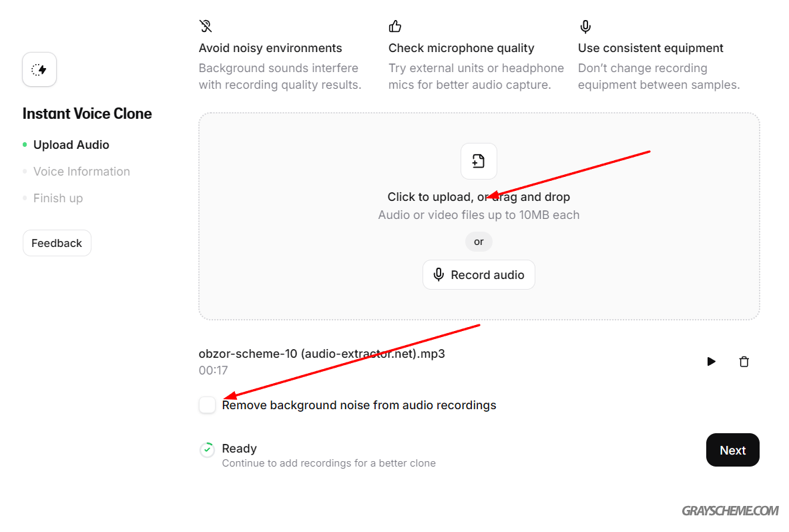Click the lightning bolt logo icon
The image size is (789, 532).
[39, 69]
